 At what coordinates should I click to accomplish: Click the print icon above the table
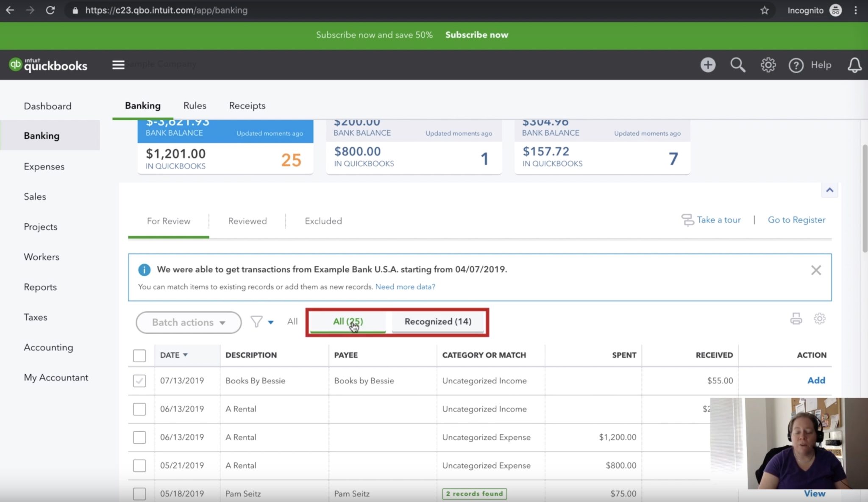pyautogui.click(x=796, y=319)
